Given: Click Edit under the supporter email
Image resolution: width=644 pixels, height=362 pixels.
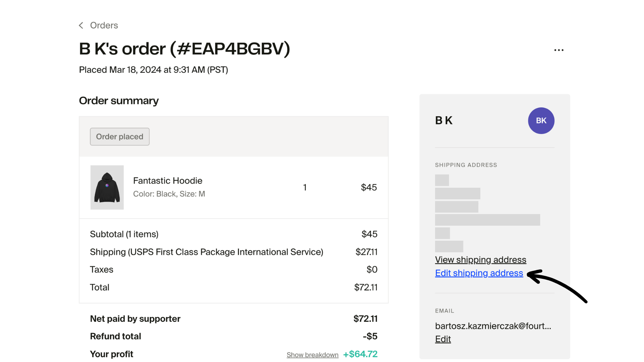Looking at the screenshot, I should pos(443,339).
